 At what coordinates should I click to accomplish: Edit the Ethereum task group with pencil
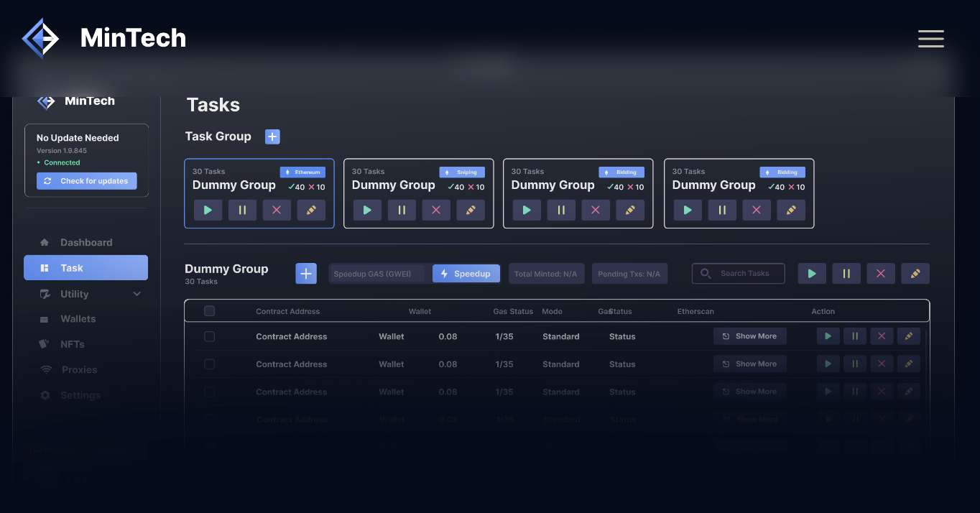pos(311,211)
